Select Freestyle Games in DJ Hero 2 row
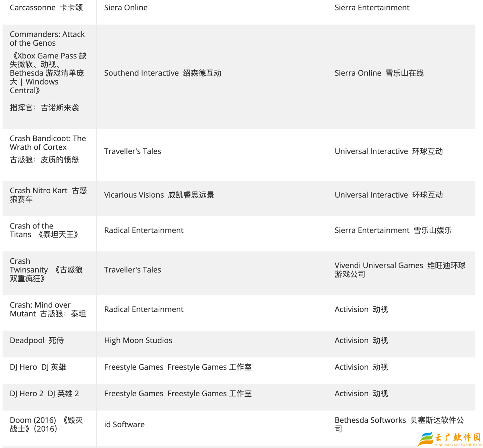The image size is (483, 448). click(x=178, y=394)
